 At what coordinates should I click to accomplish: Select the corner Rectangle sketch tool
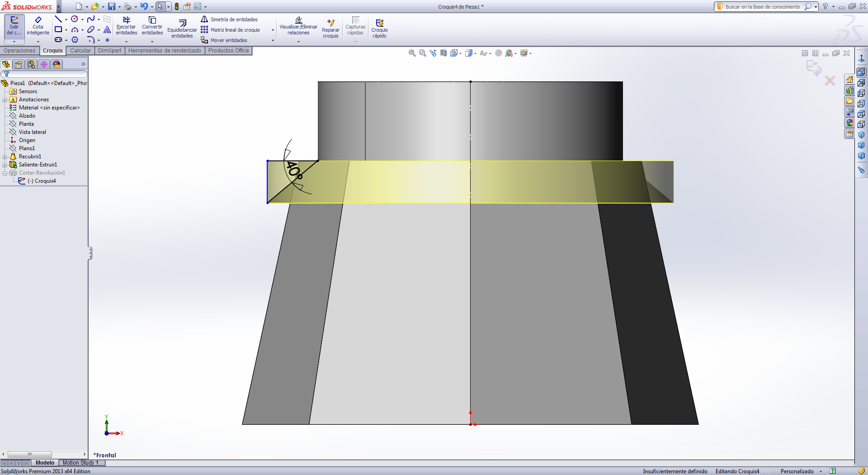[58, 29]
